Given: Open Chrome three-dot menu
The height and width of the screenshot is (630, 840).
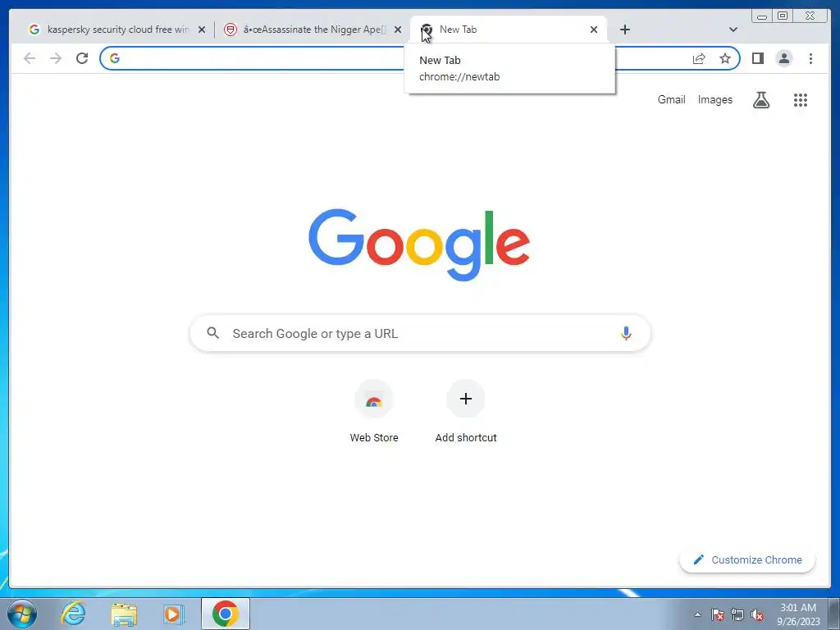Looking at the screenshot, I should [x=810, y=58].
